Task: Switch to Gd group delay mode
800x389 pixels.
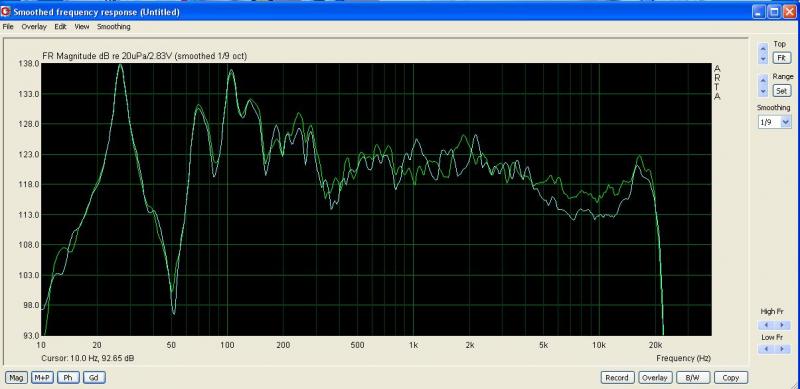Action: (94, 378)
